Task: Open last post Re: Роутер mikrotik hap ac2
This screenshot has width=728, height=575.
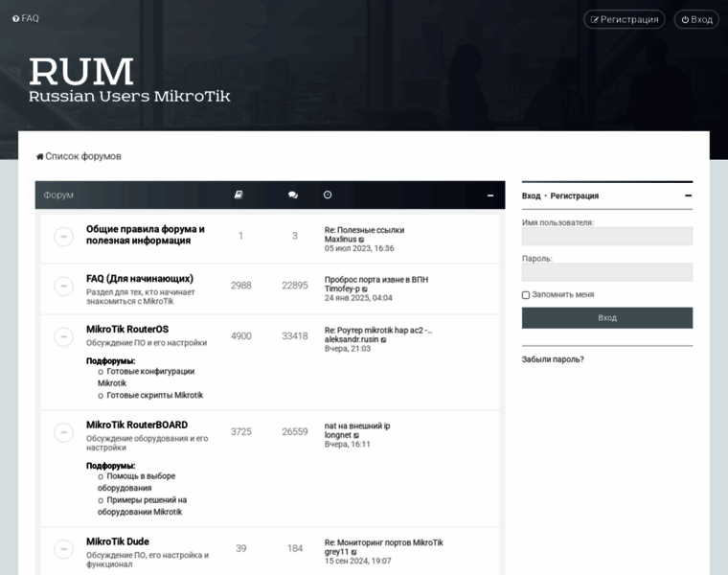Action: (x=378, y=331)
